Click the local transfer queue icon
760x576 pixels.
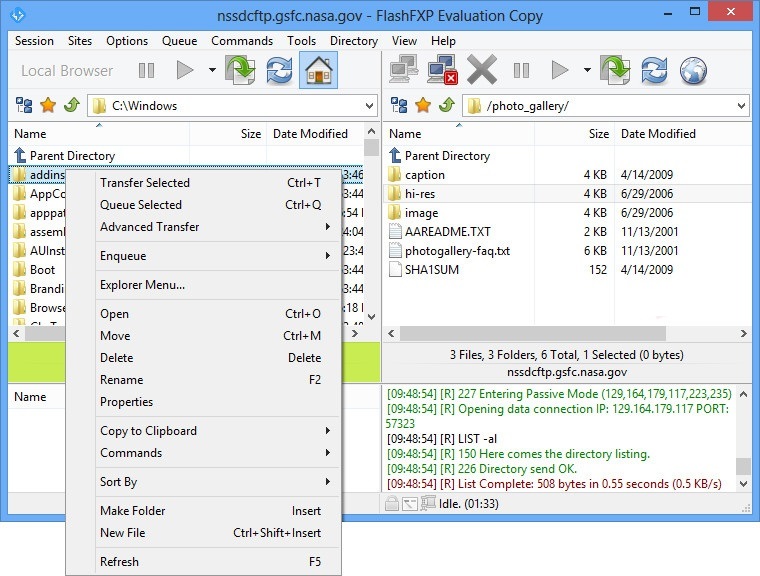[240, 70]
